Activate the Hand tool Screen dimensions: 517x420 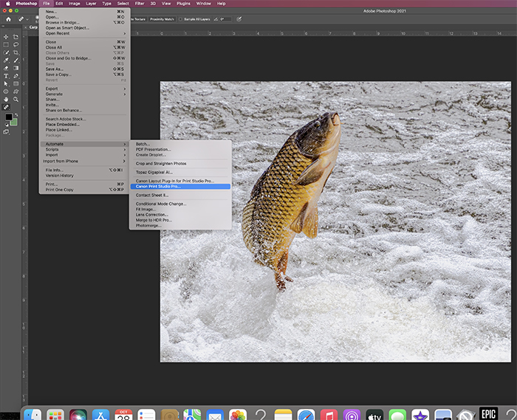pos(6,99)
